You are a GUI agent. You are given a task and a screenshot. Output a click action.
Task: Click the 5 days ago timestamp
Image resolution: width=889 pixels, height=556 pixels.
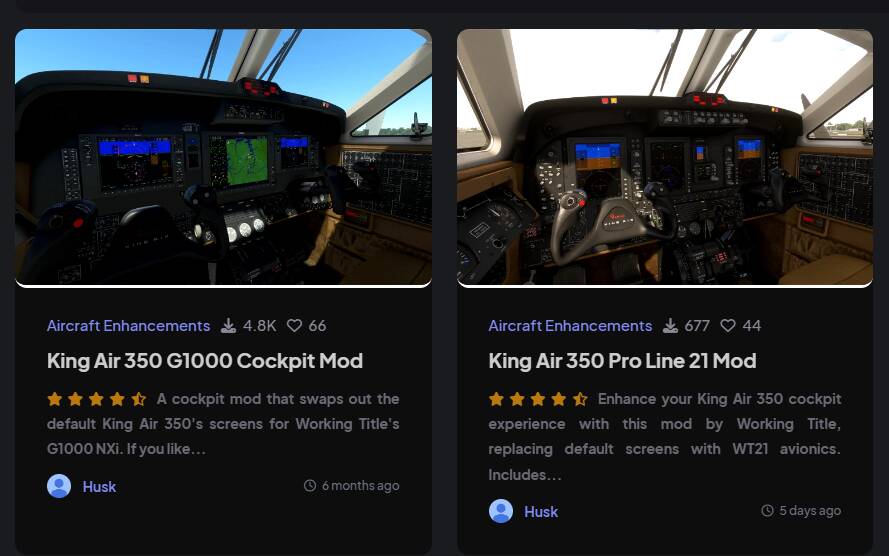point(810,511)
